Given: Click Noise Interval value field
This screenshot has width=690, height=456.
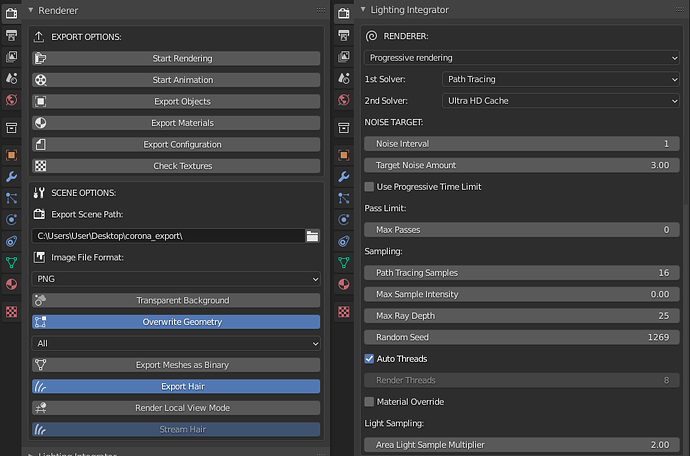Looking at the screenshot, I should point(522,144).
